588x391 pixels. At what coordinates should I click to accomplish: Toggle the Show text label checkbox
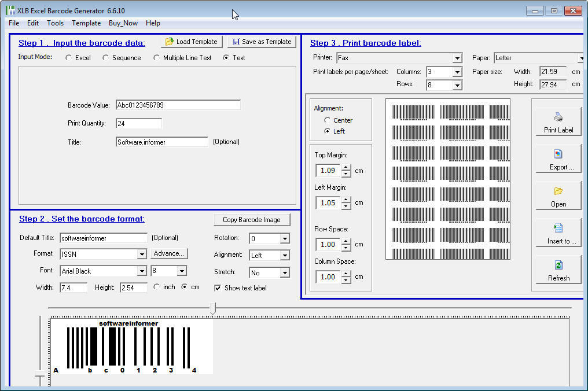(218, 288)
